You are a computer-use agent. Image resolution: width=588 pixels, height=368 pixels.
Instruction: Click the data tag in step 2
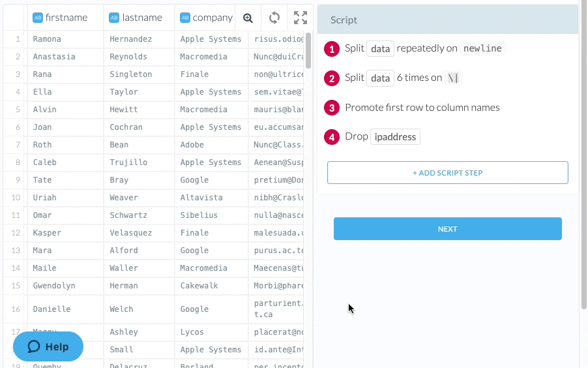380,78
